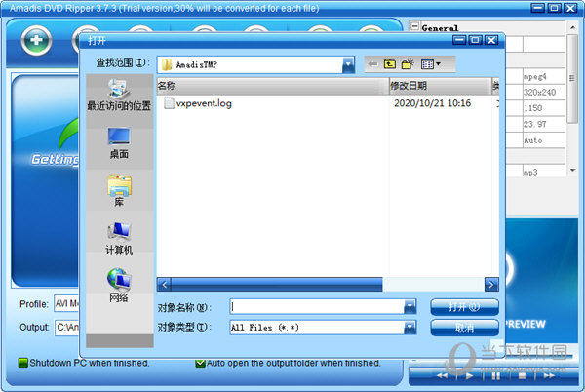This screenshot has height=392, width=585.
Task: Click the fast-forward button in preview player
Action: (549, 376)
